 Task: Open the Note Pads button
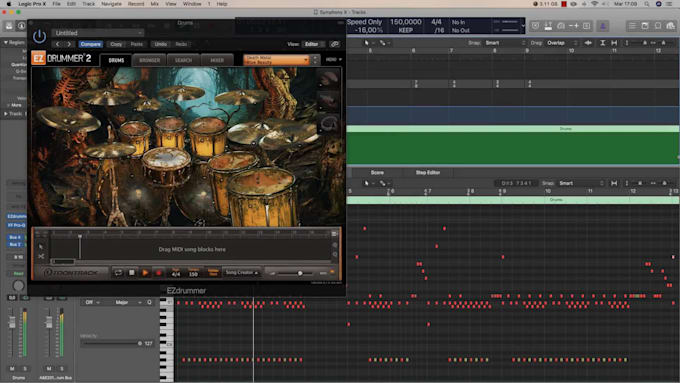tap(645, 26)
